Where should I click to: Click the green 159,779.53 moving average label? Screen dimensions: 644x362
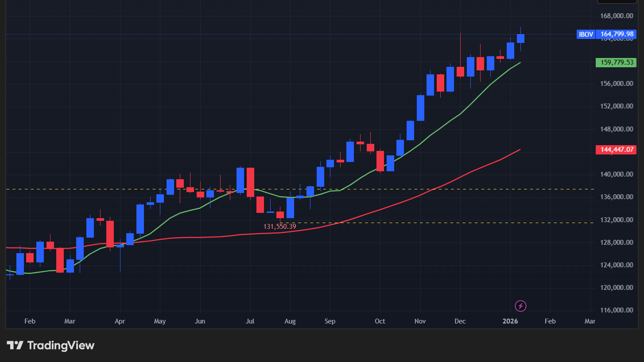click(617, 62)
